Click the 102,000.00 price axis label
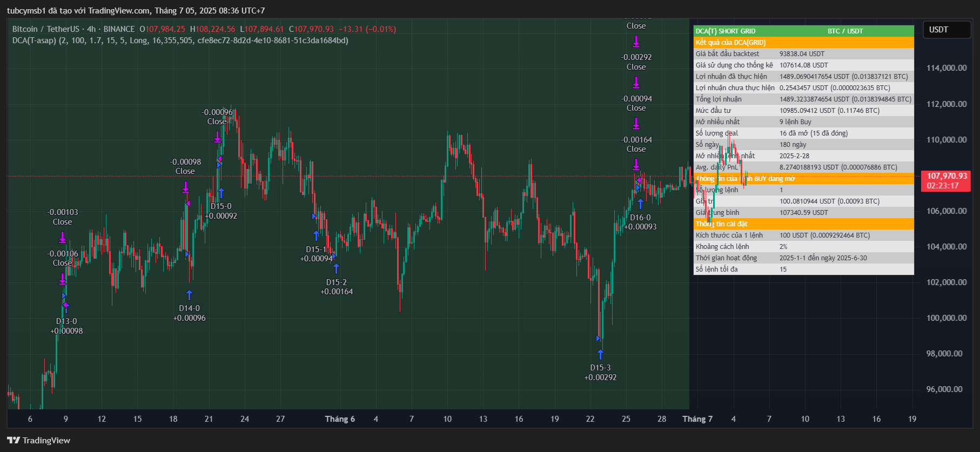980x452 pixels. (x=947, y=282)
